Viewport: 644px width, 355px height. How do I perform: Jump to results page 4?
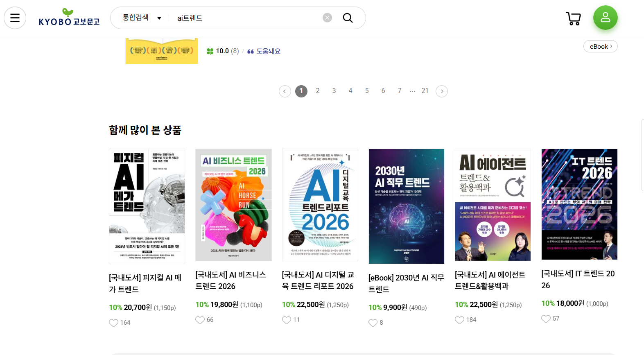pos(350,91)
